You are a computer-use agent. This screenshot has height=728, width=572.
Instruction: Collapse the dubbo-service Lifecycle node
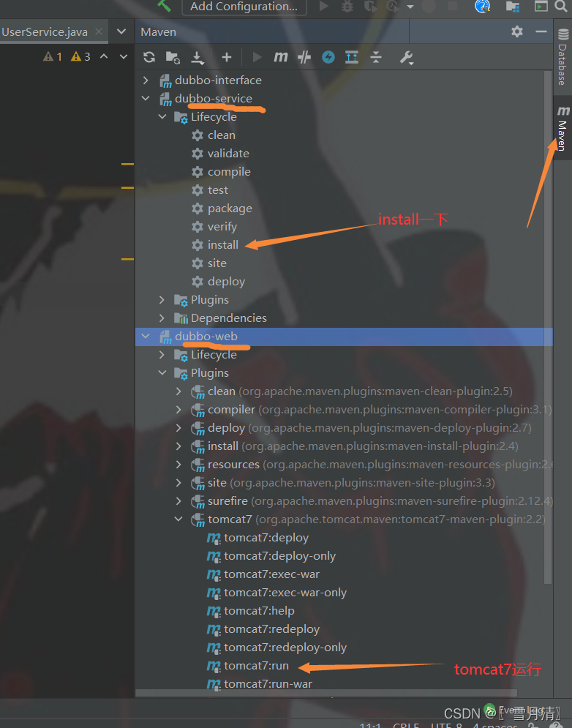(x=162, y=116)
